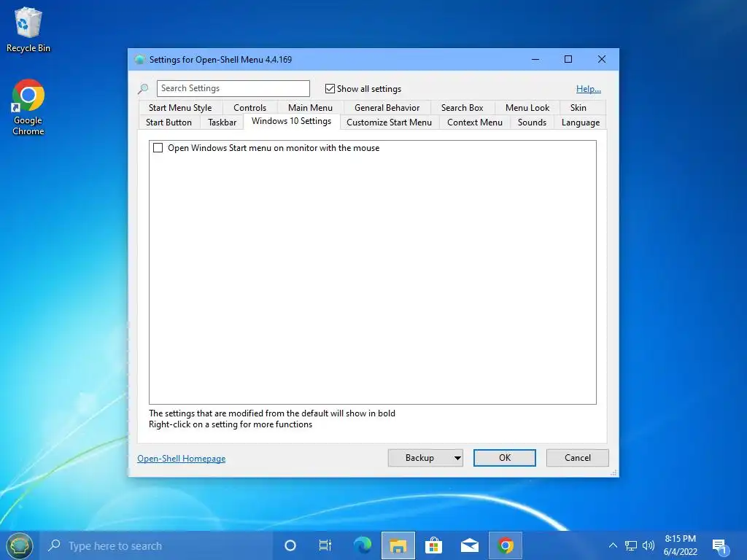
Task: Open the clock showing 8:15 PM
Action: coord(681,545)
